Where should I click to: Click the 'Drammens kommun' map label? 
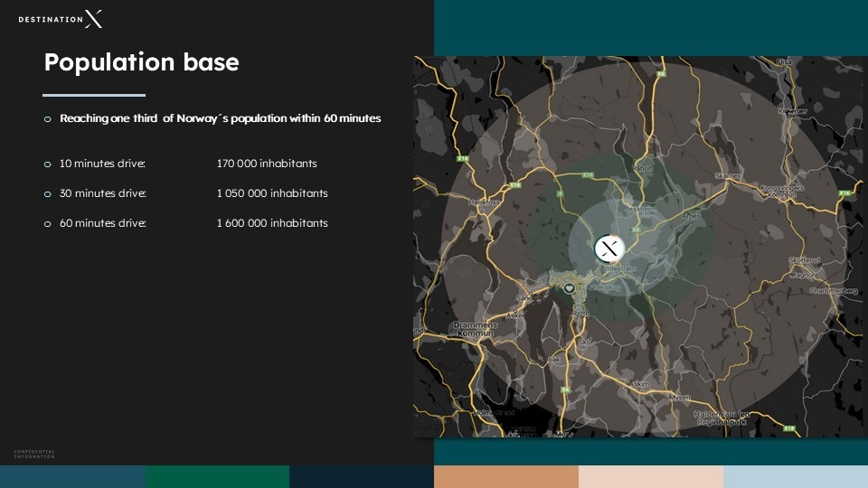coord(475,329)
